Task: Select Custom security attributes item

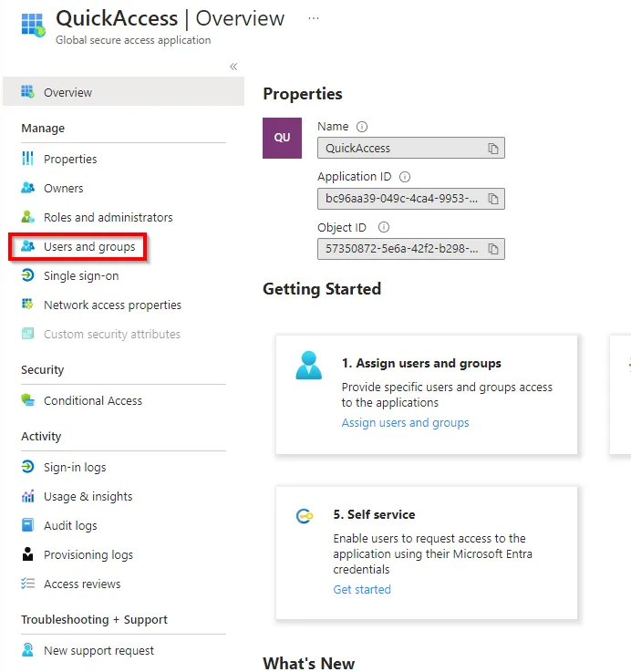Action: [x=112, y=335]
